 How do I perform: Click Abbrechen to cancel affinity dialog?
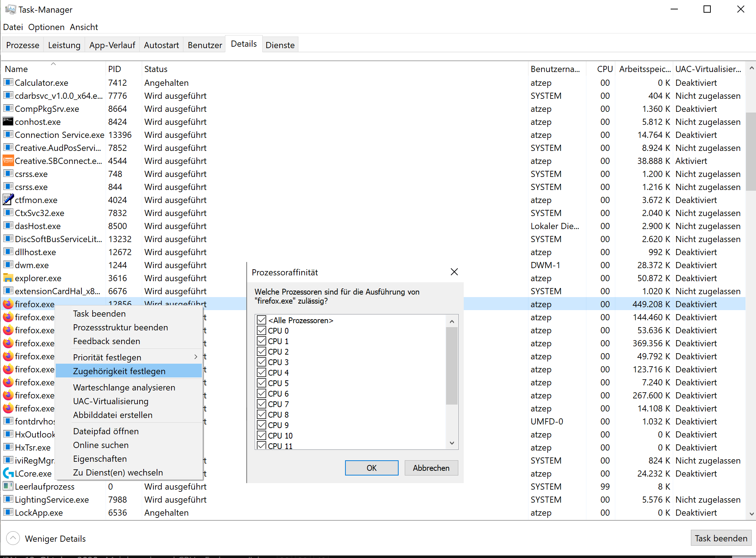click(x=431, y=468)
